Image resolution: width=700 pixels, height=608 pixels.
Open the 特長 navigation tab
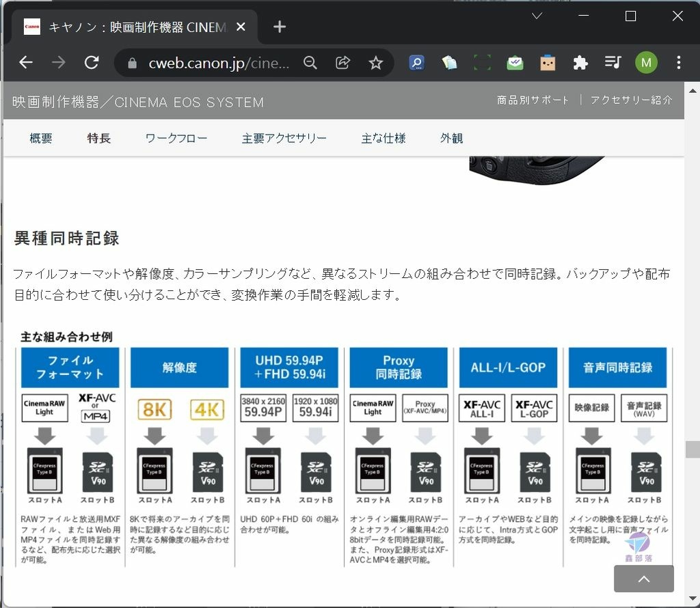98,138
